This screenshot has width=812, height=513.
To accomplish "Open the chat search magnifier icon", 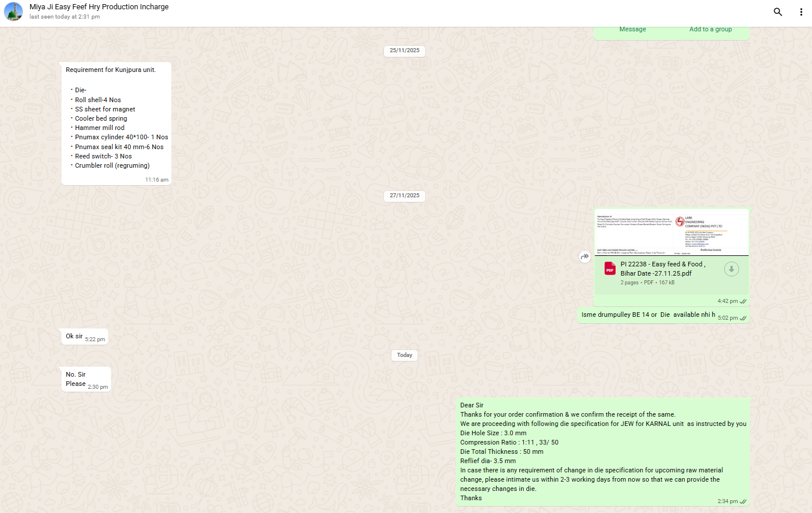I will 778,12.
